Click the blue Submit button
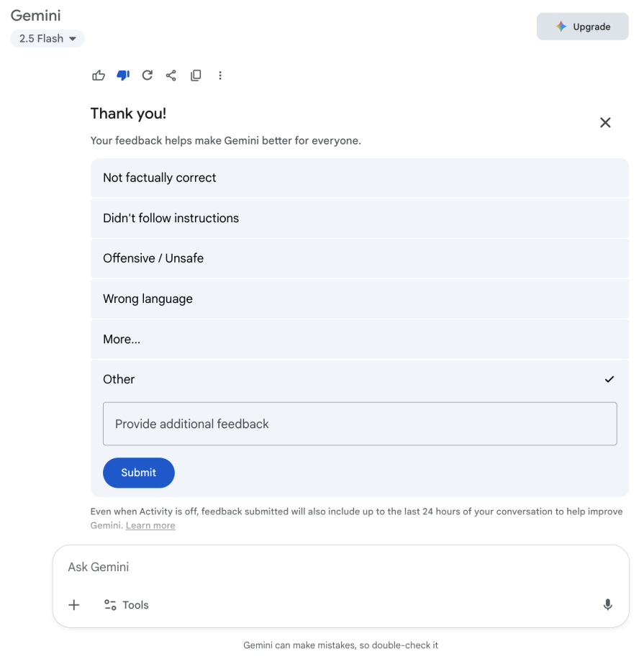The width and height of the screenshot is (644, 664). [x=139, y=473]
